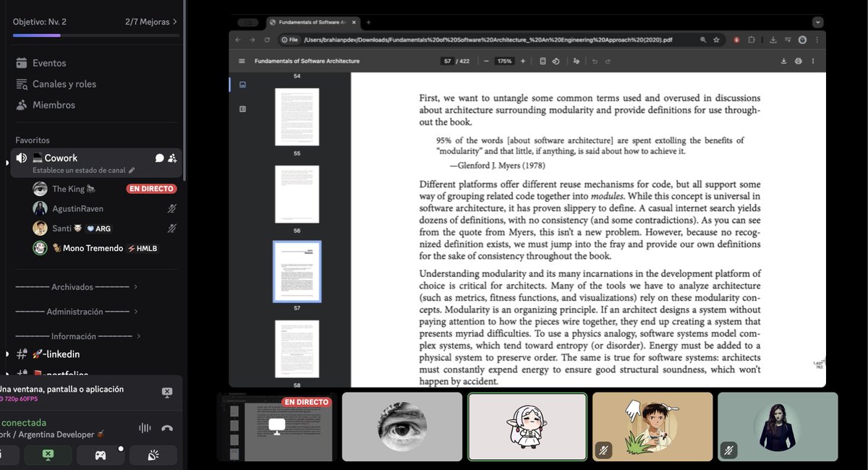Click the File chip in the address bar
Viewport: 868px width, 470px height.
(x=290, y=40)
